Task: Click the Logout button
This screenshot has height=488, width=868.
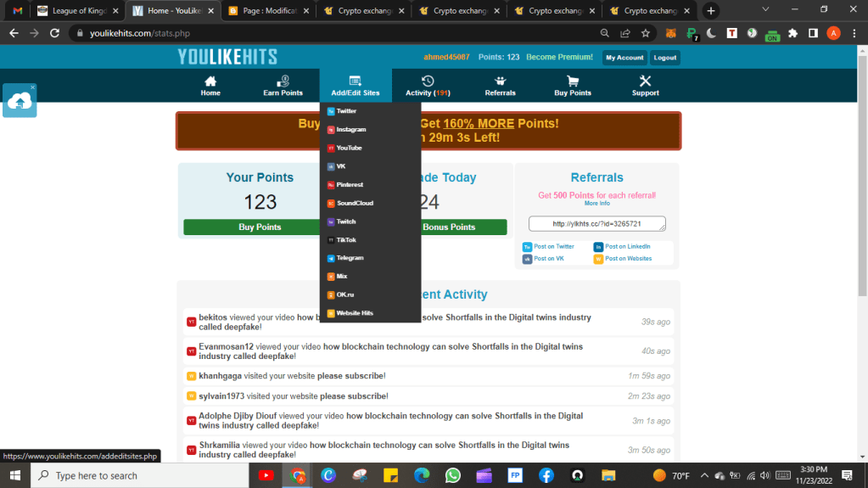Action: point(665,58)
